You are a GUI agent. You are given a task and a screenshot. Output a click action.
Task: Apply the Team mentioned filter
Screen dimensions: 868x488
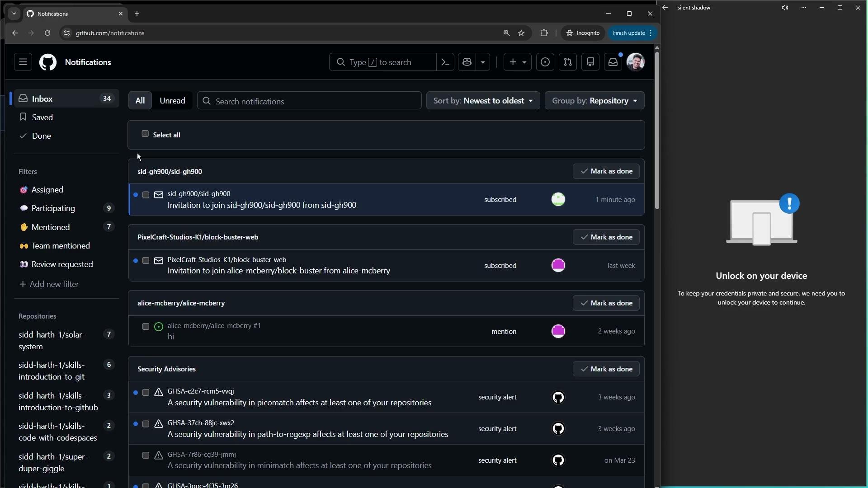click(66, 246)
